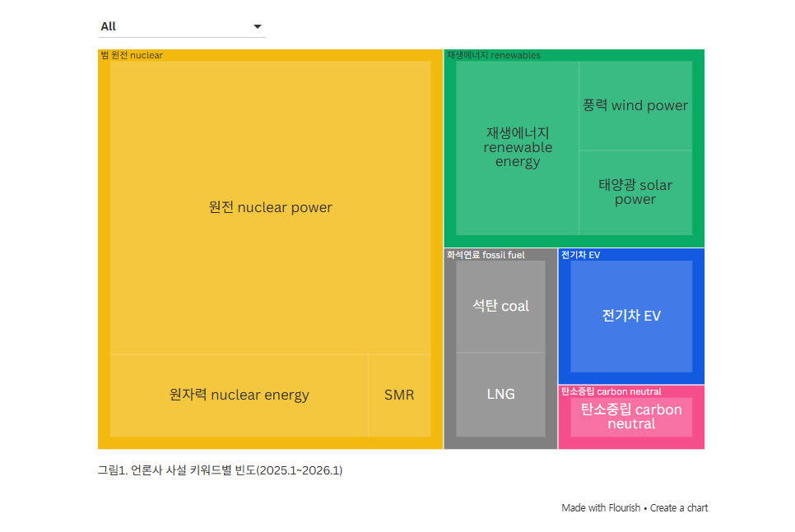
Task: Click the 탄소중립 carbon neutral group header
Action: [611, 391]
